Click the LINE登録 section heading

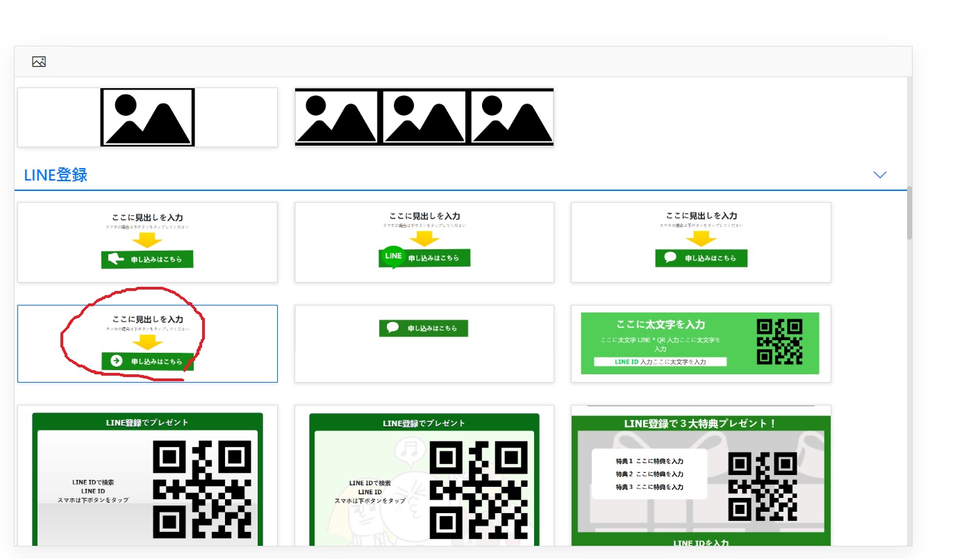coord(56,175)
